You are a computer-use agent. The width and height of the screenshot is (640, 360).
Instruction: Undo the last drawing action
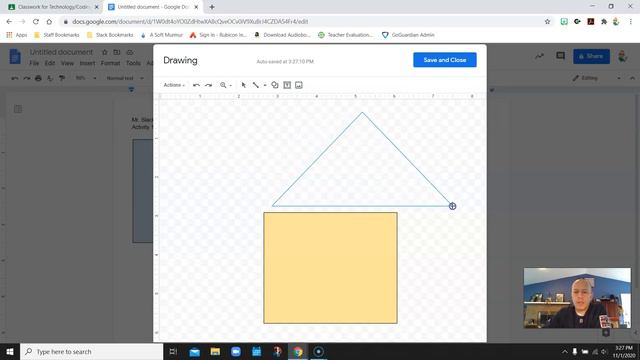(196, 85)
